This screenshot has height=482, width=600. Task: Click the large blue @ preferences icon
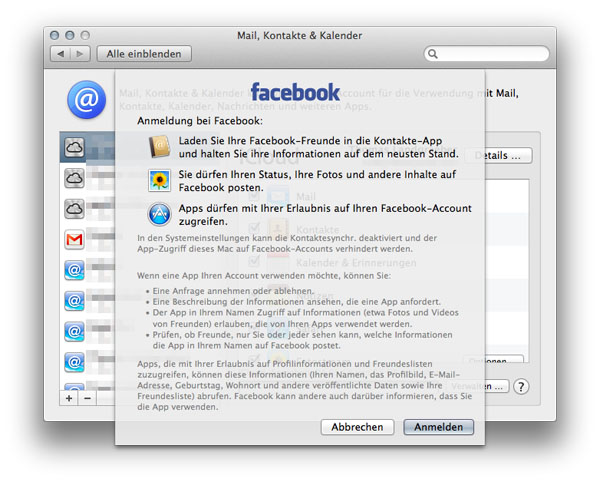pos(87,99)
